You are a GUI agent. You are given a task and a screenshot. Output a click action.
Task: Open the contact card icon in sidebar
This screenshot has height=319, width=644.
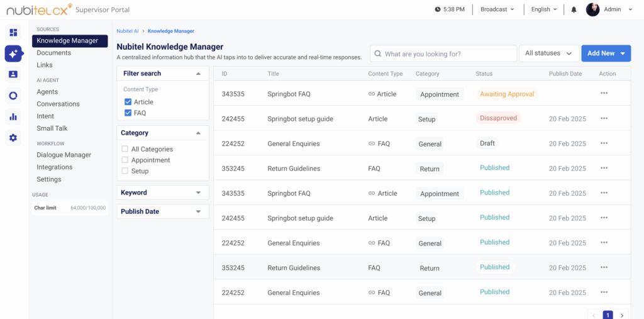[x=13, y=74]
